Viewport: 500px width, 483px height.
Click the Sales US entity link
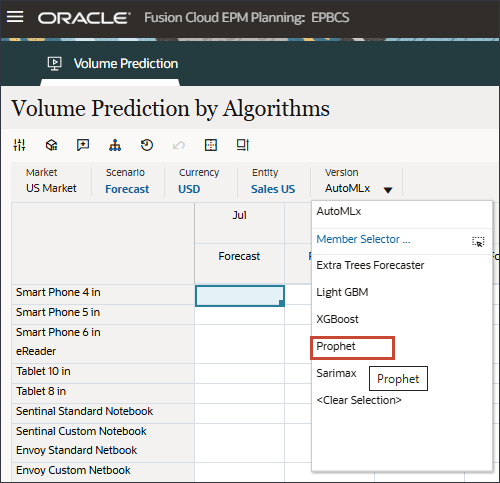click(273, 189)
